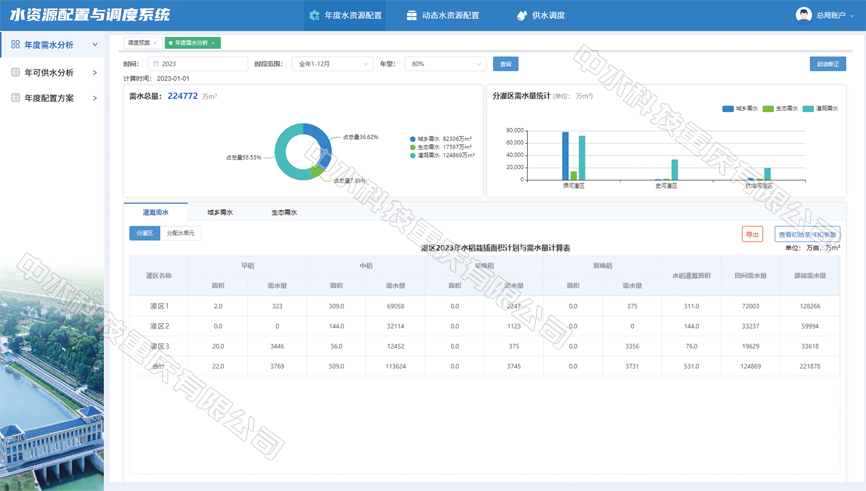Select the 灌区2 row name
This screenshot has width=866, height=491.
(159, 326)
